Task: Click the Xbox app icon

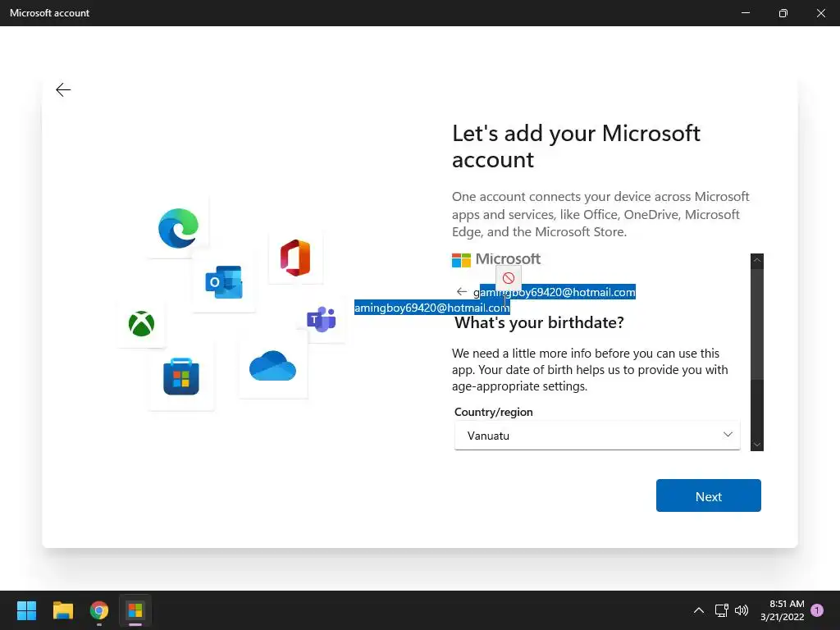Action: 141,323
